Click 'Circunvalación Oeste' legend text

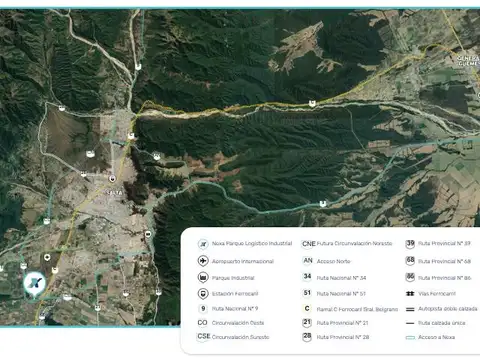(x=238, y=323)
